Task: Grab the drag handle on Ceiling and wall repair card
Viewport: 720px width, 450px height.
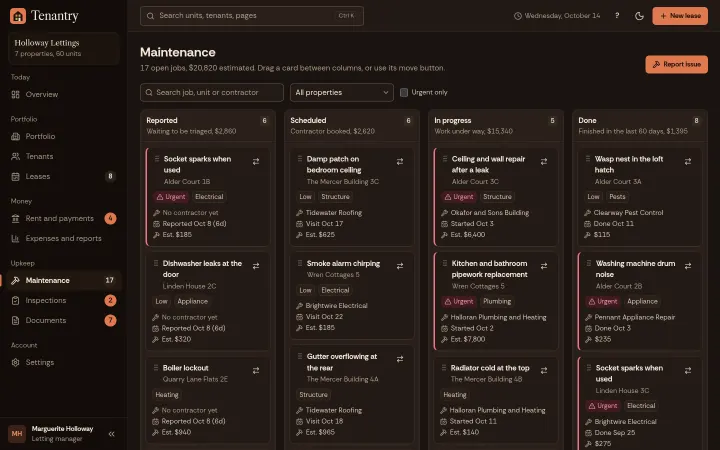Action: pyautogui.click(x=444, y=159)
